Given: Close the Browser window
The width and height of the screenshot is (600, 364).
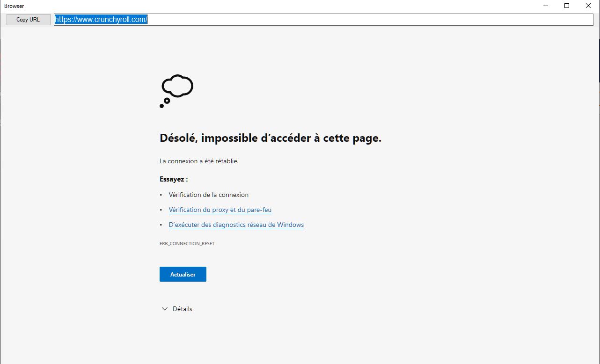Looking at the screenshot, I should 588,6.
